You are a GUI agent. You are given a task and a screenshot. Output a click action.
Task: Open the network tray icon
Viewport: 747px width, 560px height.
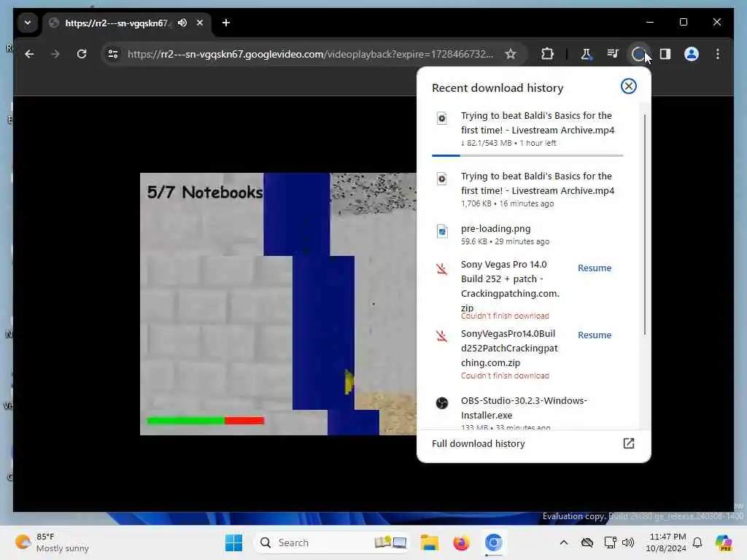pos(610,542)
